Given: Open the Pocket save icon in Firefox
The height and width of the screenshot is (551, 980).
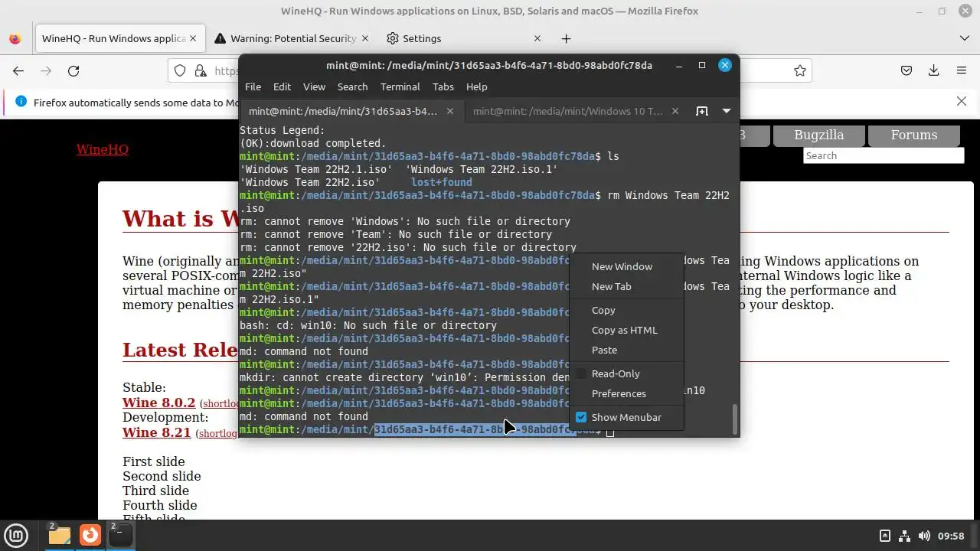Looking at the screenshot, I should (x=906, y=70).
